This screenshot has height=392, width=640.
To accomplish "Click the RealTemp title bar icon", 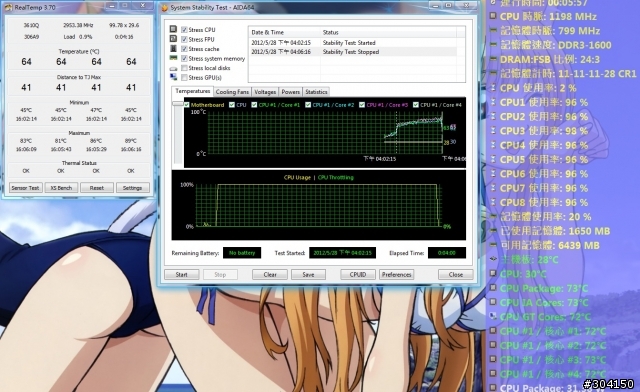I will pos(8,7).
